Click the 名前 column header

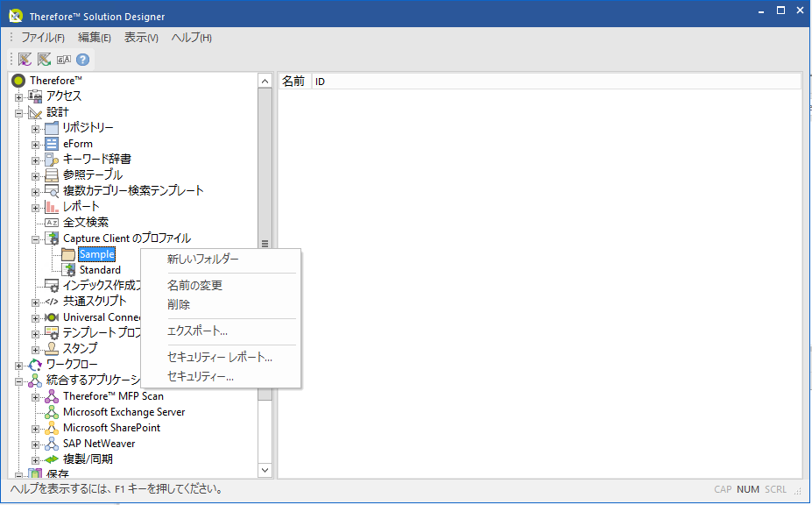pos(295,82)
